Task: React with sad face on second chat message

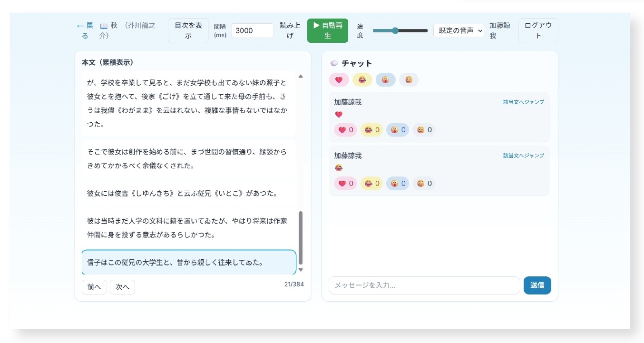Action: tap(424, 184)
